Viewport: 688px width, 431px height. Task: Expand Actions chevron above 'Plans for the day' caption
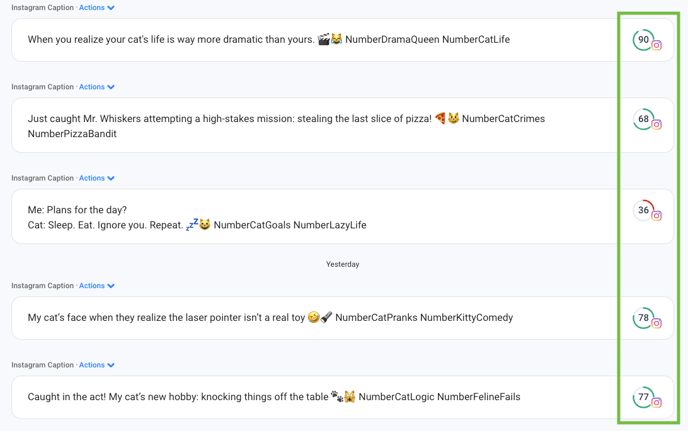111,178
